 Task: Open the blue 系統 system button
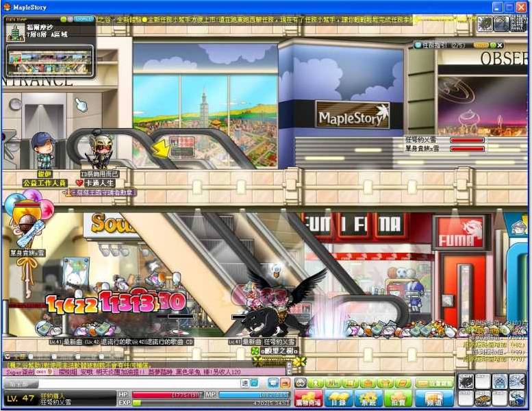[368, 398]
